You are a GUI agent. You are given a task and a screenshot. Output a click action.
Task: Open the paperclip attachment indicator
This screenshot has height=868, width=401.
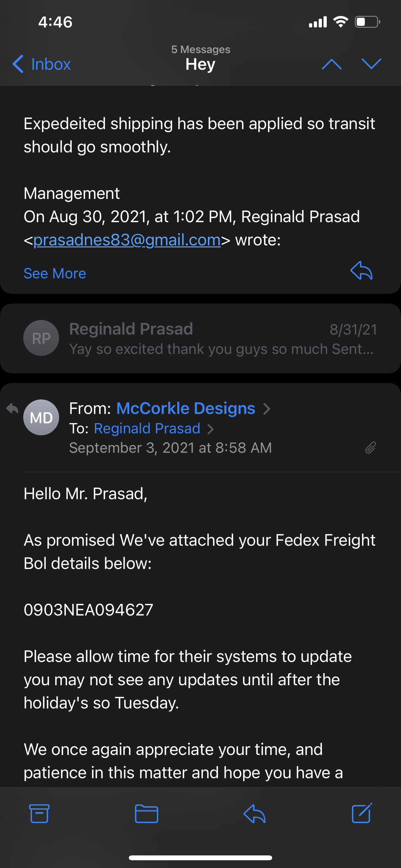tap(370, 448)
